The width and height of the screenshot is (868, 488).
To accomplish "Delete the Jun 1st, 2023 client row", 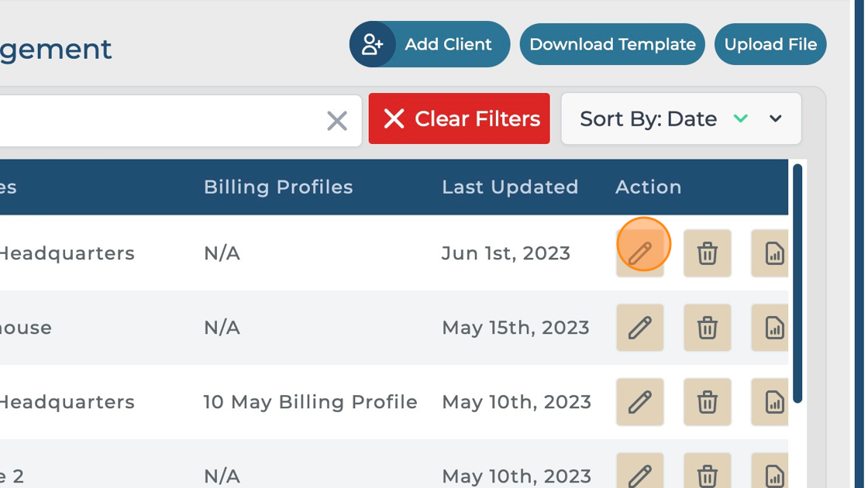I will click(707, 253).
